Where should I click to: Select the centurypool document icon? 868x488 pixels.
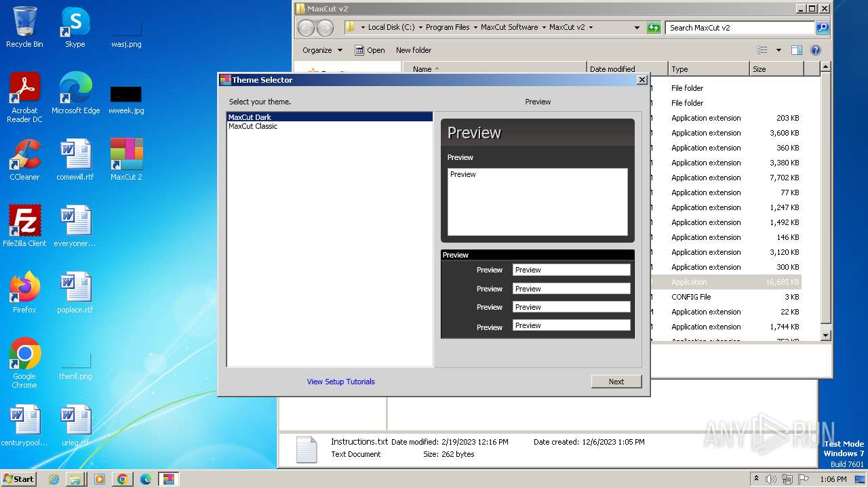coord(24,426)
